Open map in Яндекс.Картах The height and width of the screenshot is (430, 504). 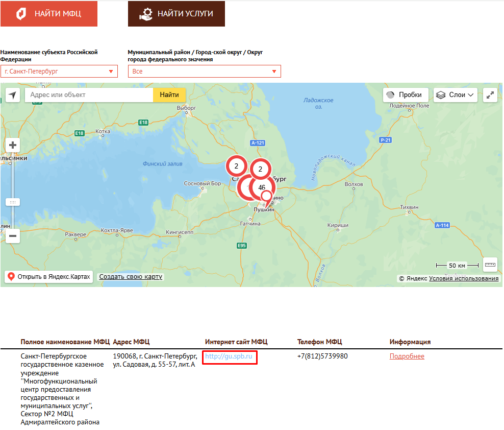tap(49, 277)
